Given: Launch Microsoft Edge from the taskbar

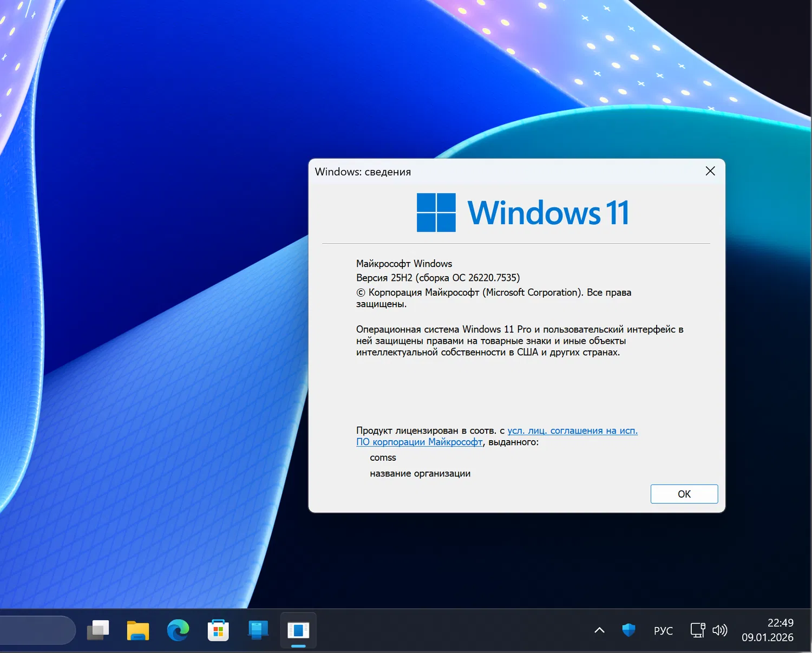Looking at the screenshot, I should (x=178, y=630).
